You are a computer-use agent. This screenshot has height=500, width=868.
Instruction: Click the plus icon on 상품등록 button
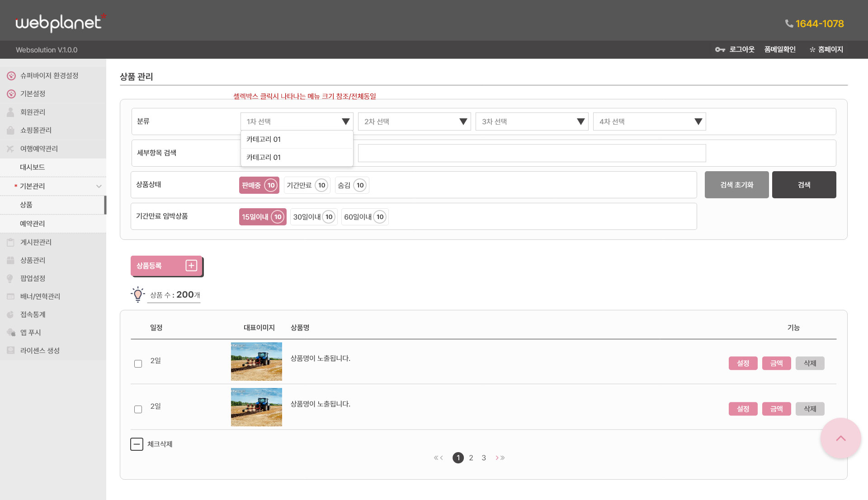(x=191, y=266)
